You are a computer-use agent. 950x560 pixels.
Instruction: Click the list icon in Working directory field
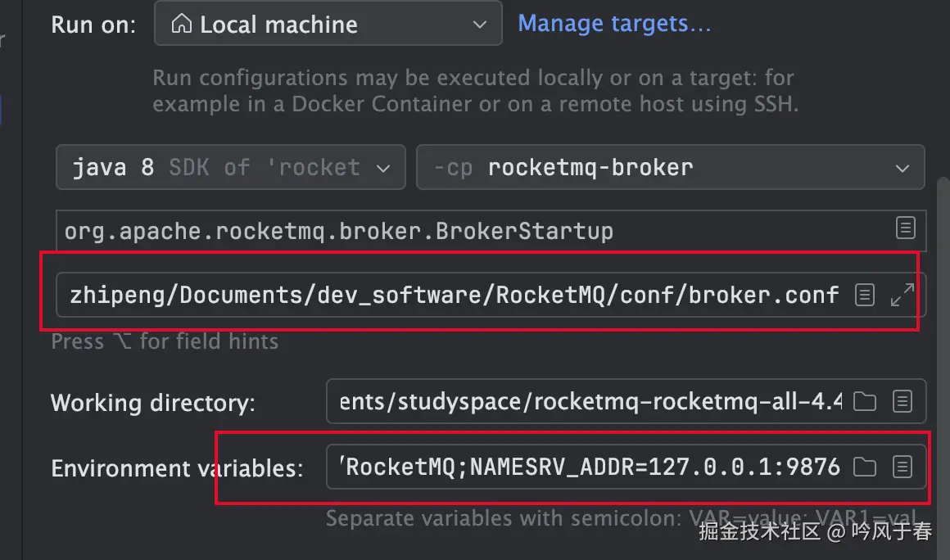[x=902, y=401]
